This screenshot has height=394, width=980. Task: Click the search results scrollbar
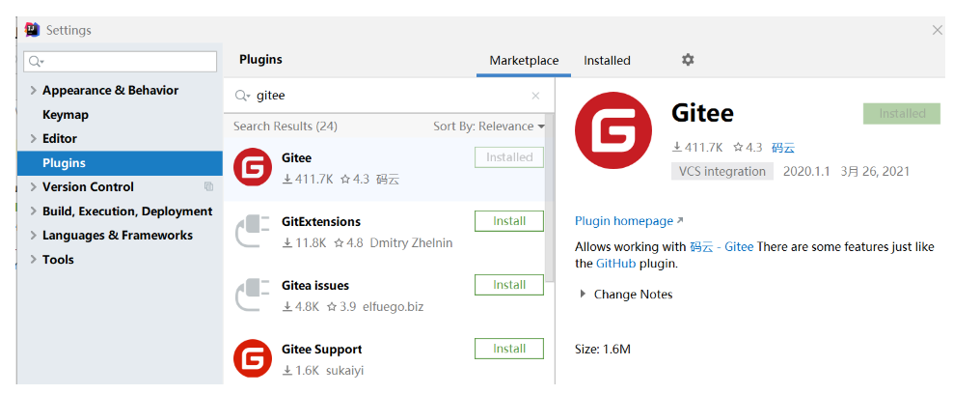[549, 196]
